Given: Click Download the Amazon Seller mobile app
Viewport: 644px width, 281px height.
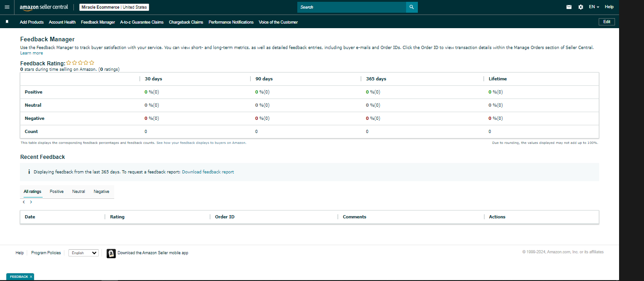Looking at the screenshot, I should (153, 253).
